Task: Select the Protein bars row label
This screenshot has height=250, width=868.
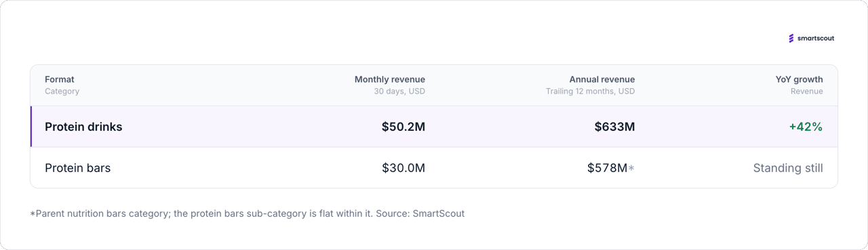Action: (77, 168)
